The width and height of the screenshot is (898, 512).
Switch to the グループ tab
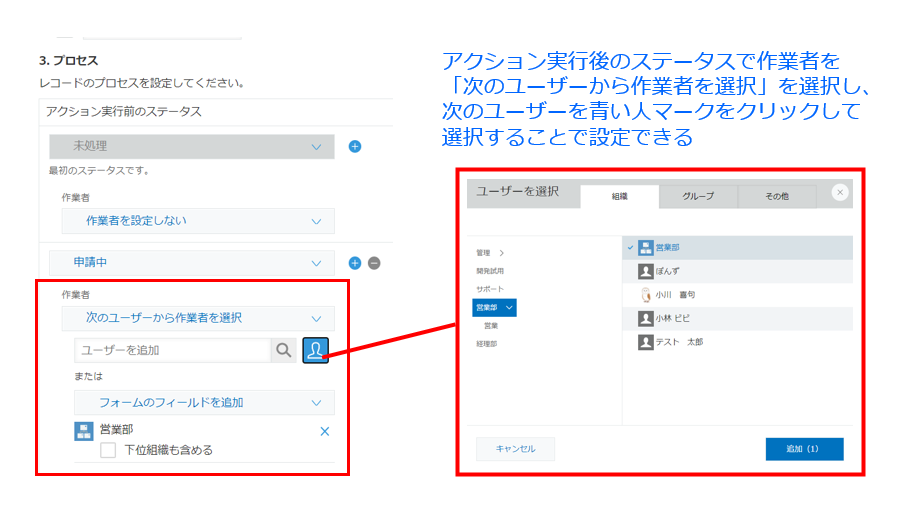tap(698, 196)
